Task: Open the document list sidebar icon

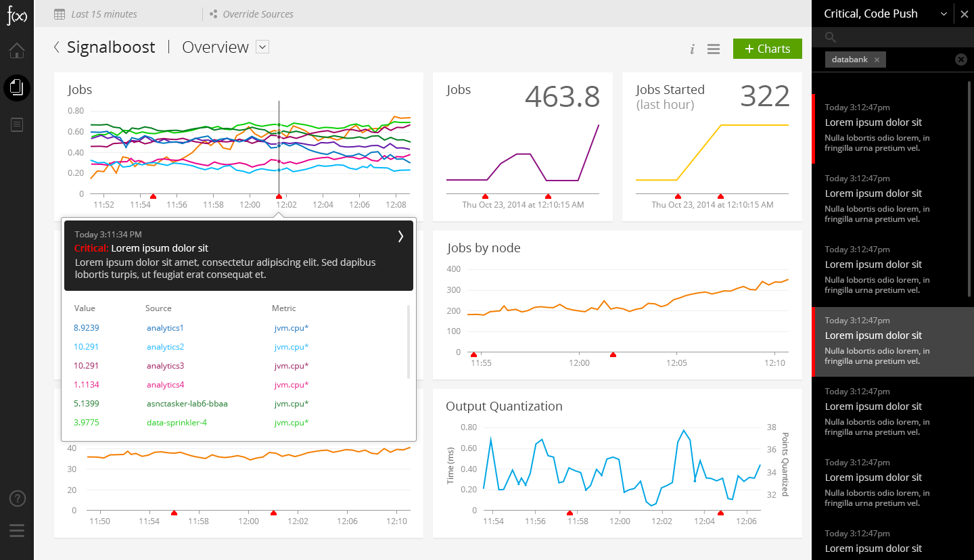Action: pyautogui.click(x=17, y=125)
